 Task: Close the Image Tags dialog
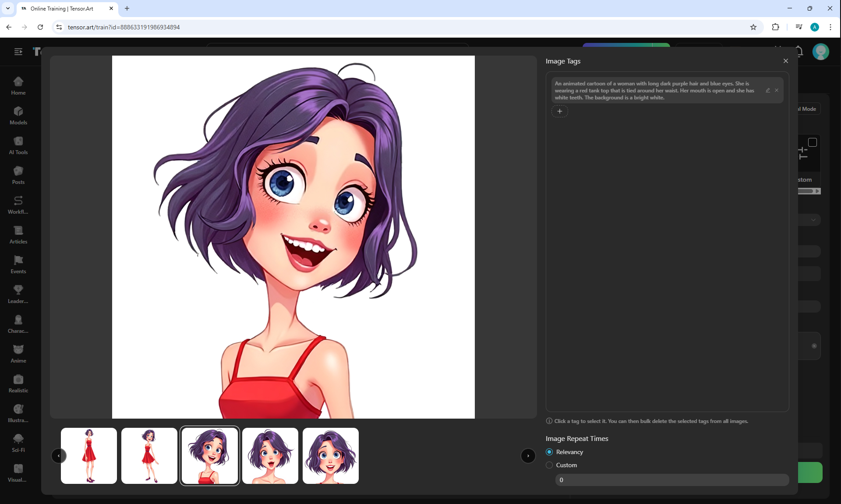pyautogui.click(x=785, y=61)
